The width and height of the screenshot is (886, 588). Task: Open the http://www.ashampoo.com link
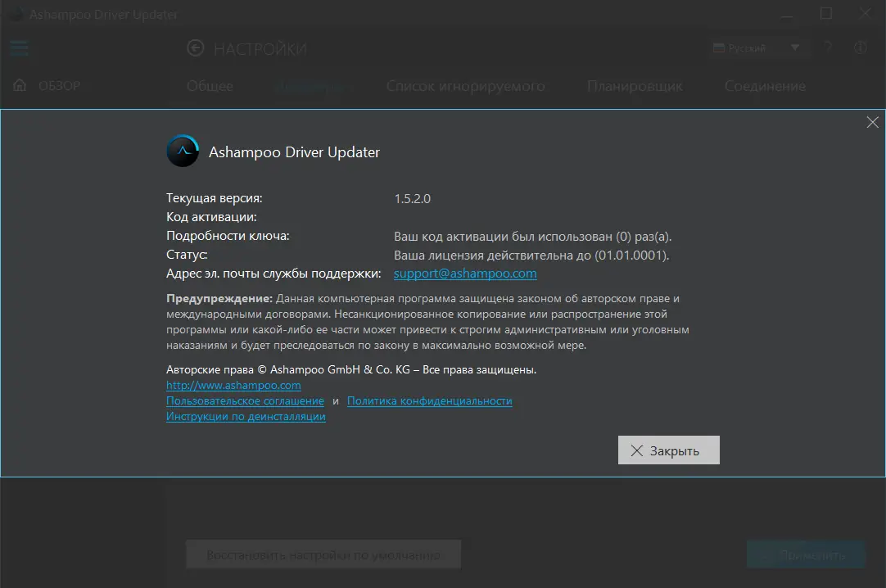[x=233, y=385]
